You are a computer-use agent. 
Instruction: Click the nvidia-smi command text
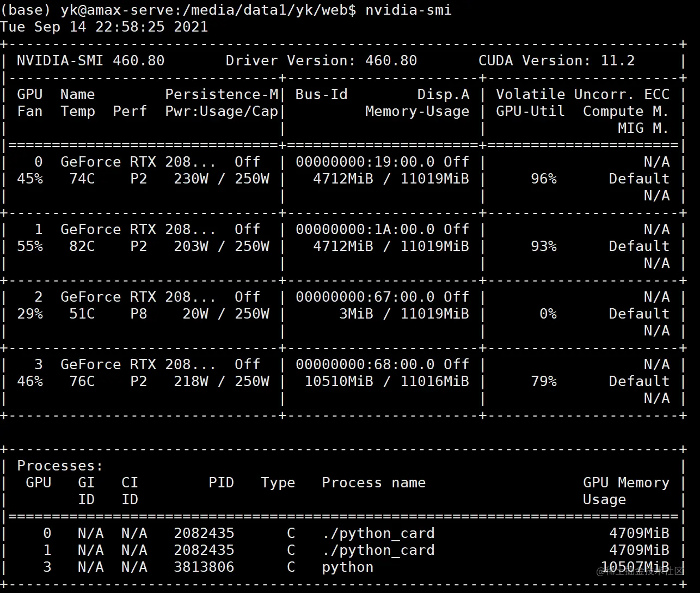(x=408, y=10)
